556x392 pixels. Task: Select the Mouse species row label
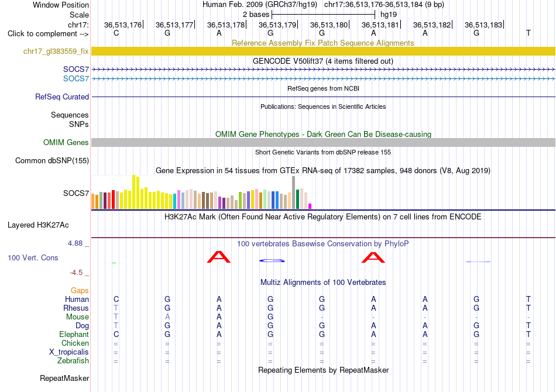coord(77,317)
